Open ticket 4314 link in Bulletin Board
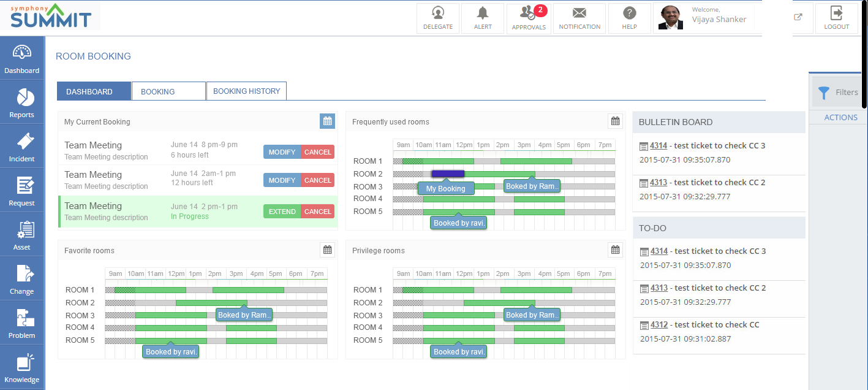 [x=659, y=146]
